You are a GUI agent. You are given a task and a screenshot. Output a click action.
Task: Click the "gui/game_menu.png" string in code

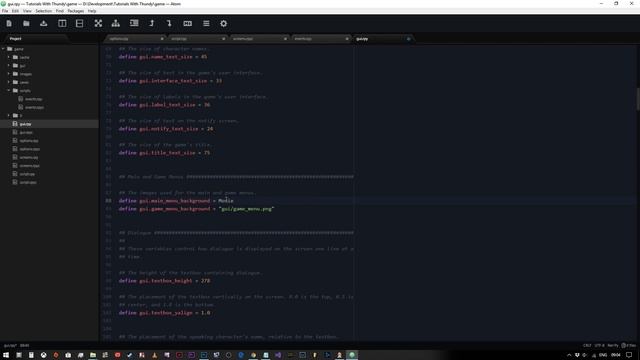pyautogui.click(x=246, y=209)
